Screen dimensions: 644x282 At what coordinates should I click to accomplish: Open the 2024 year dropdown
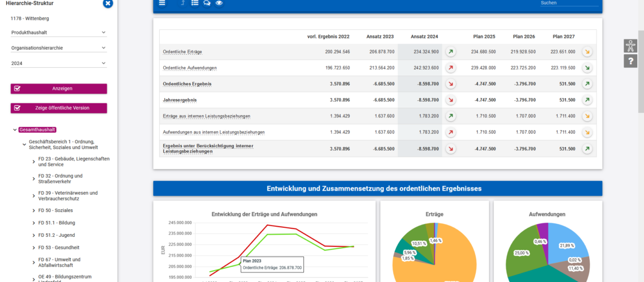click(59, 64)
